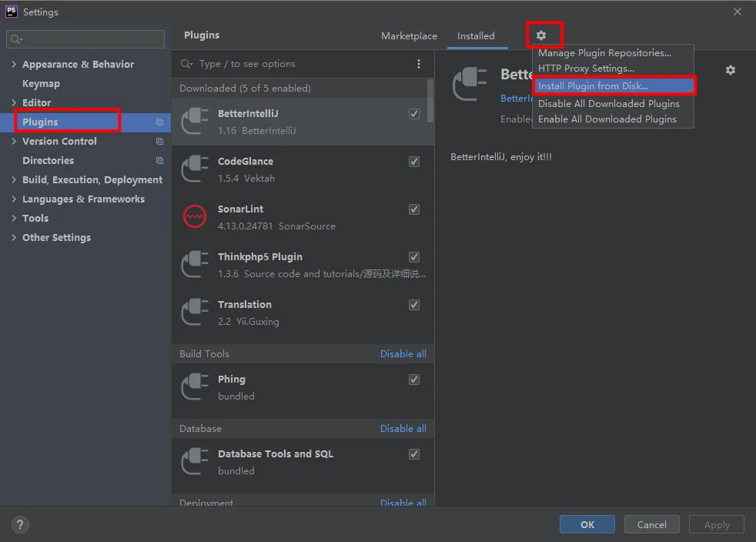Screen dimensions: 756x542
Task: Click the SonarLint red plugin icon
Action: 195,217
